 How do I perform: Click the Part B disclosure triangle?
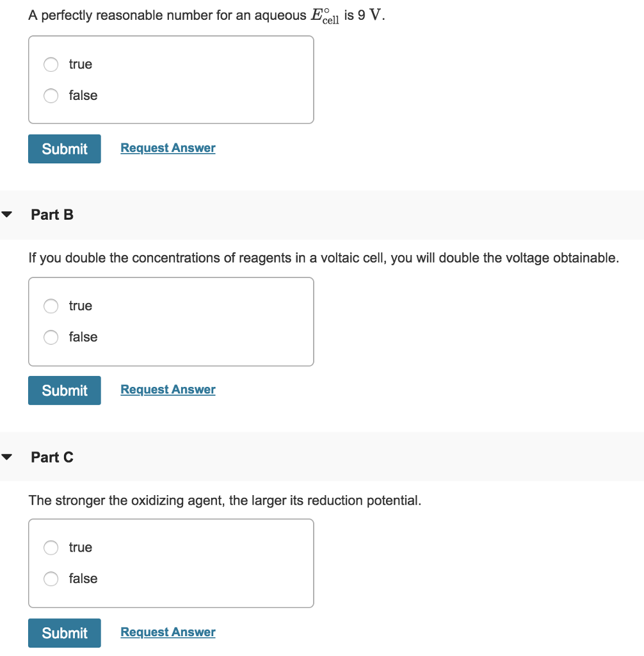pos(6,215)
